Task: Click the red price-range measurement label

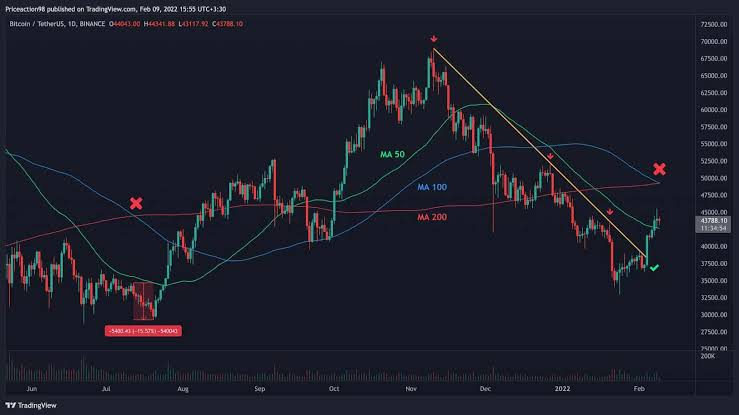Action: point(144,331)
